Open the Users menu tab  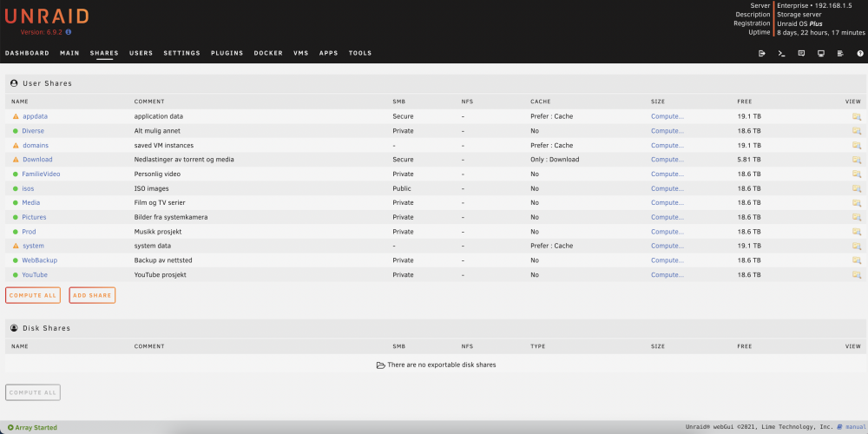(x=141, y=53)
